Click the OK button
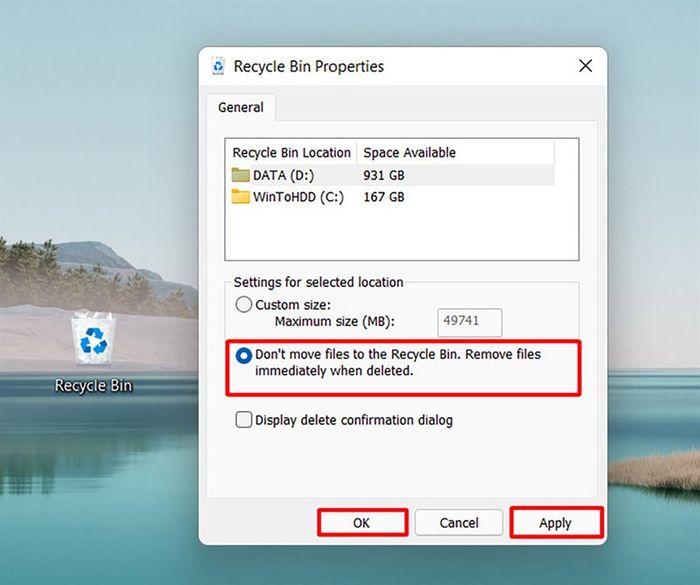The height and width of the screenshot is (585, 700). pos(362,522)
